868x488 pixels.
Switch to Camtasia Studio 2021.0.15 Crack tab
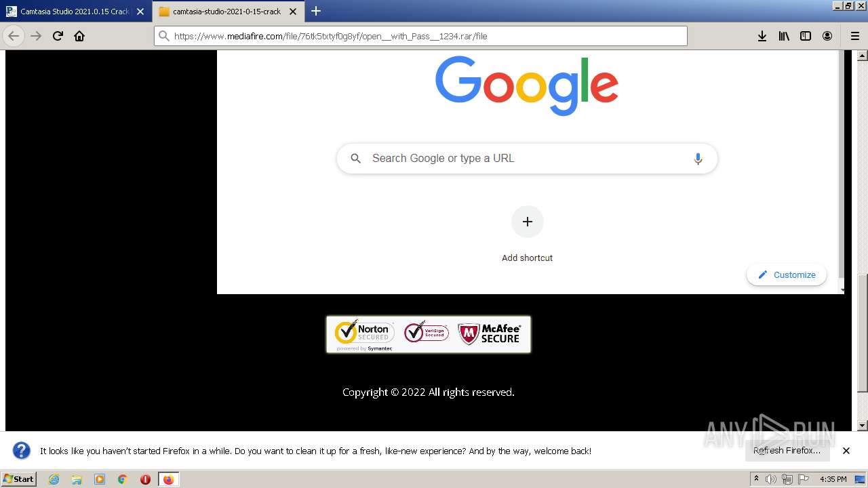(75, 12)
